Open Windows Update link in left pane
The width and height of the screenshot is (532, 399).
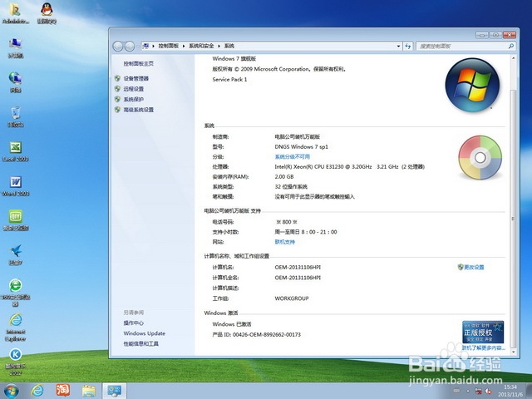tap(144, 333)
